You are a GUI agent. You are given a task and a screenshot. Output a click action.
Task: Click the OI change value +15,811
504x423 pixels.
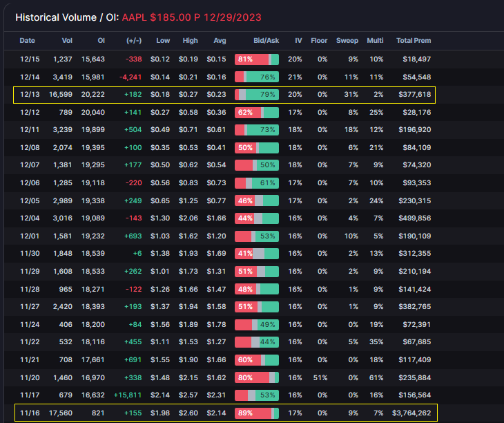point(128,395)
